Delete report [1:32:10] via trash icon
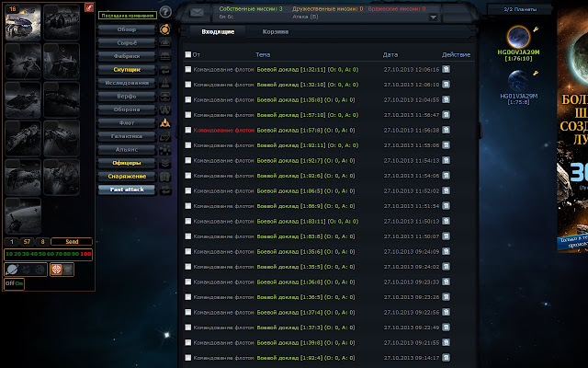The width and height of the screenshot is (588, 368). tap(446, 85)
